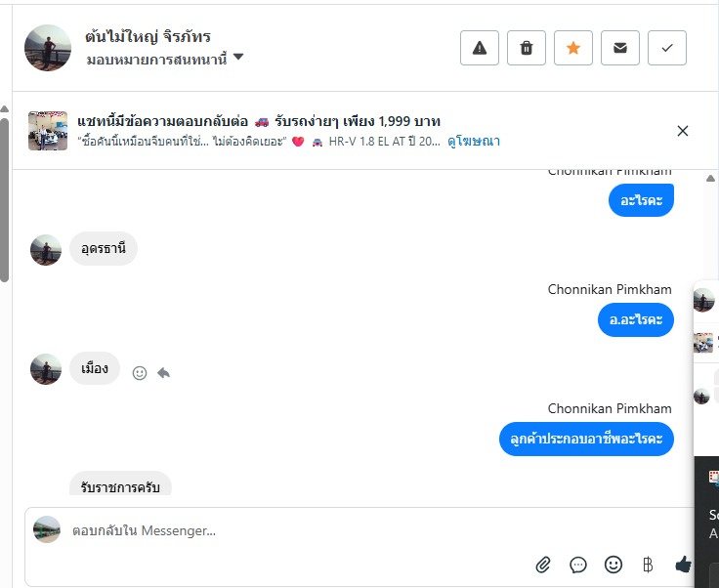The width and height of the screenshot is (719, 588).
Task: Click the baht payment request icon
Action: pyautogui.click(x=648, y=565)
